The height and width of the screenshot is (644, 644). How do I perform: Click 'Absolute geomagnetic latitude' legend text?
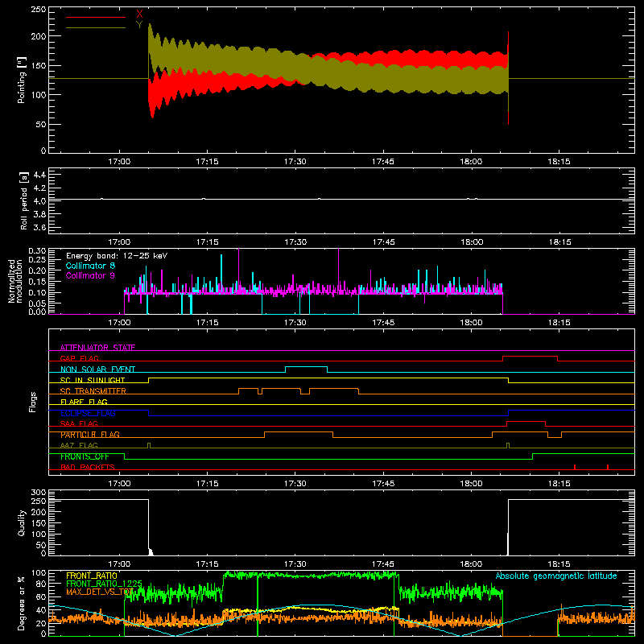tap(556, 576)
